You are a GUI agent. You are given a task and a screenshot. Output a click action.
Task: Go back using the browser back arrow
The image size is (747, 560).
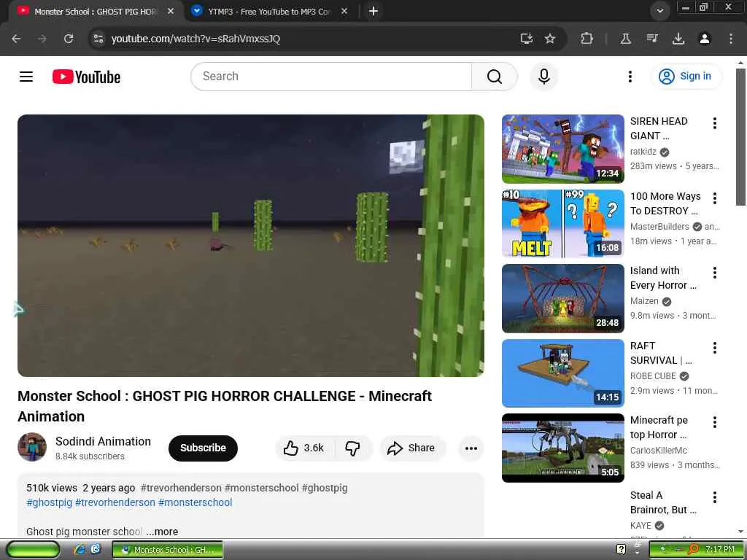coord(16,39)
